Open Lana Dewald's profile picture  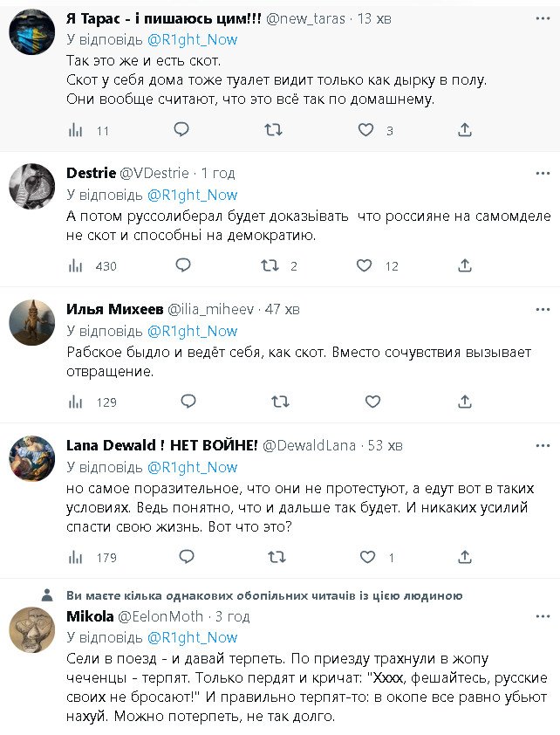[x=32, y=458]
